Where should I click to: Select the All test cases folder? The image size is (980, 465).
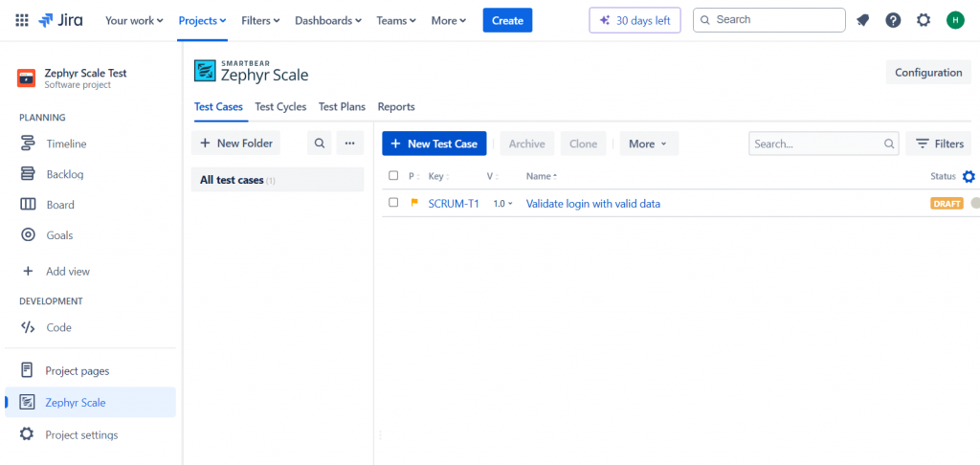(x=278, y=180)
